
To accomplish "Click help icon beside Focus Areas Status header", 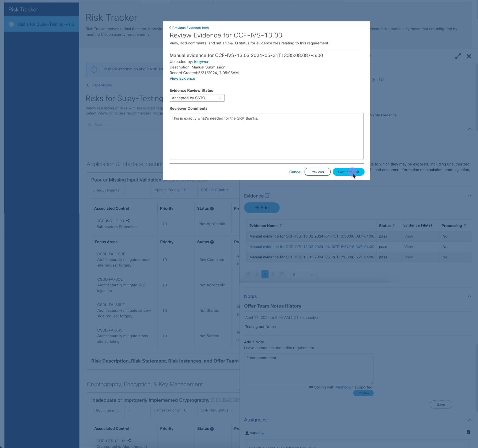I will pos(212,242).
